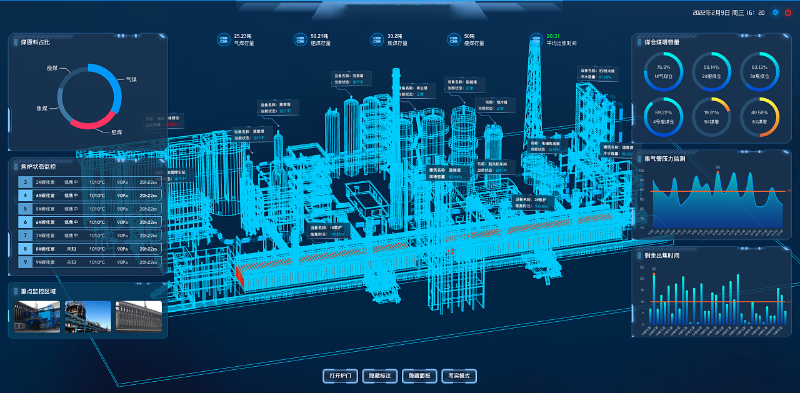
Task: Select the 3#焦煤仓 ring gauge
Action: [x=760, y=71]
